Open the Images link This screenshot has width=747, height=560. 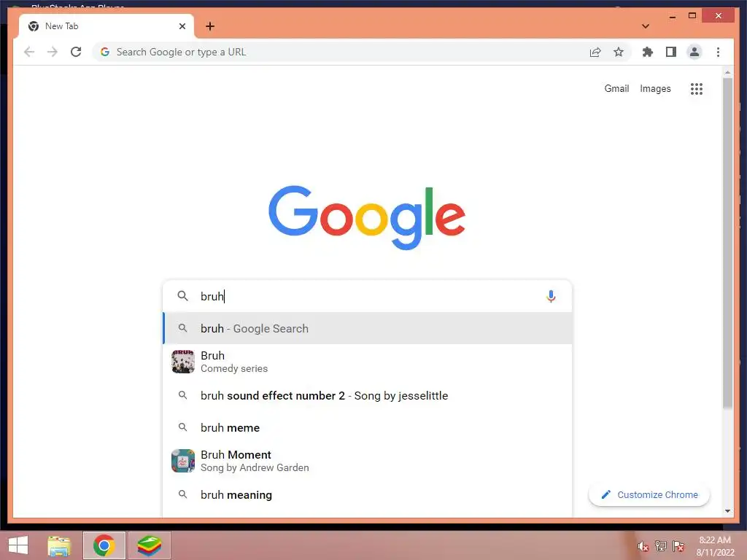pyautogui.click(x=655, y=88)
